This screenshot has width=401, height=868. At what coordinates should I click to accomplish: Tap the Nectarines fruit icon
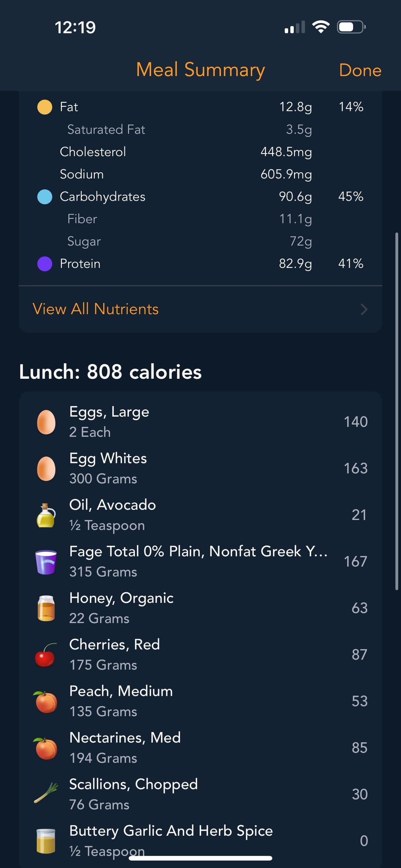46,748
